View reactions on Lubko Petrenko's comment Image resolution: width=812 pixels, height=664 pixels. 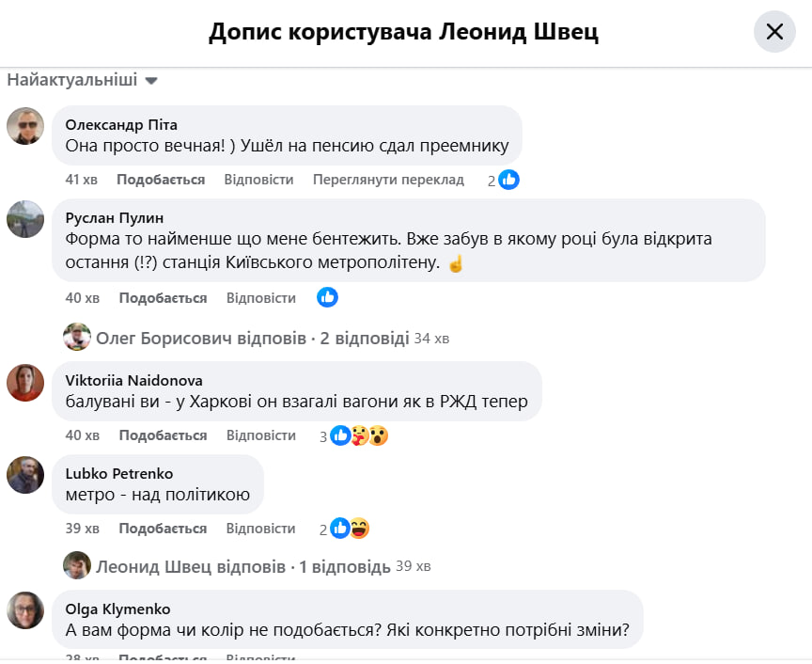pyautogui.click(x=349, y=529)
